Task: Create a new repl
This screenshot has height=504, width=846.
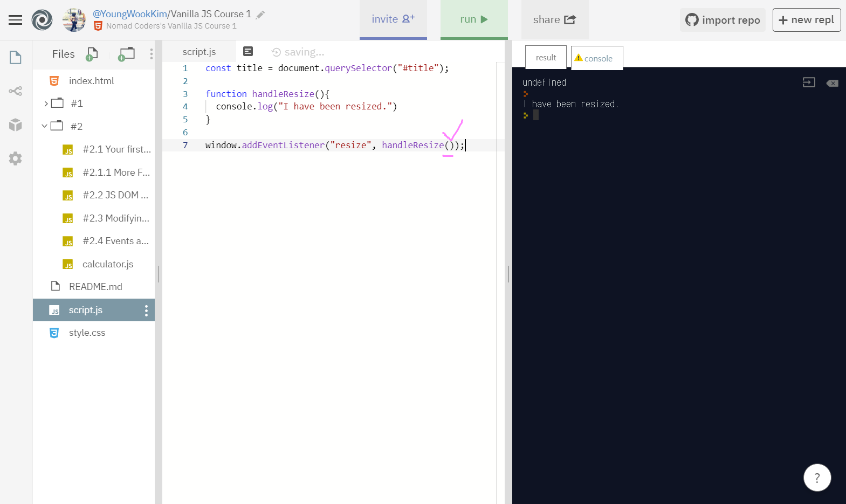Action: (x=807, y=20)
